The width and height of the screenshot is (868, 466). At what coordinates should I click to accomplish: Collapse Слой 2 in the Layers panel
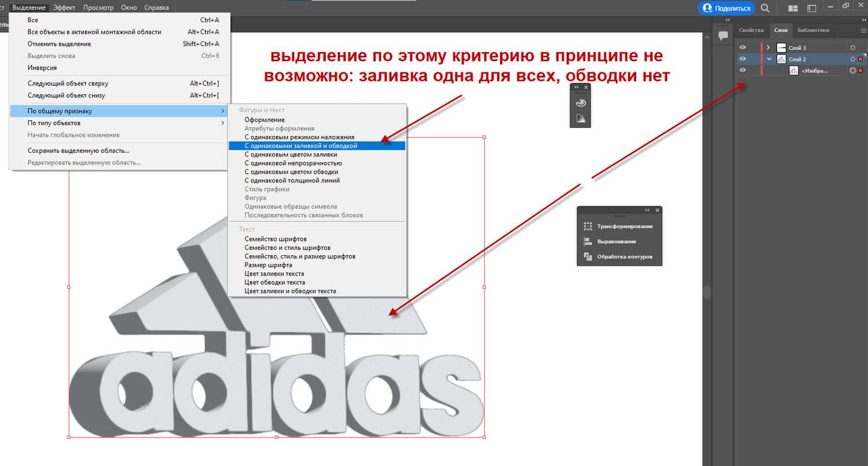(768, 59)
